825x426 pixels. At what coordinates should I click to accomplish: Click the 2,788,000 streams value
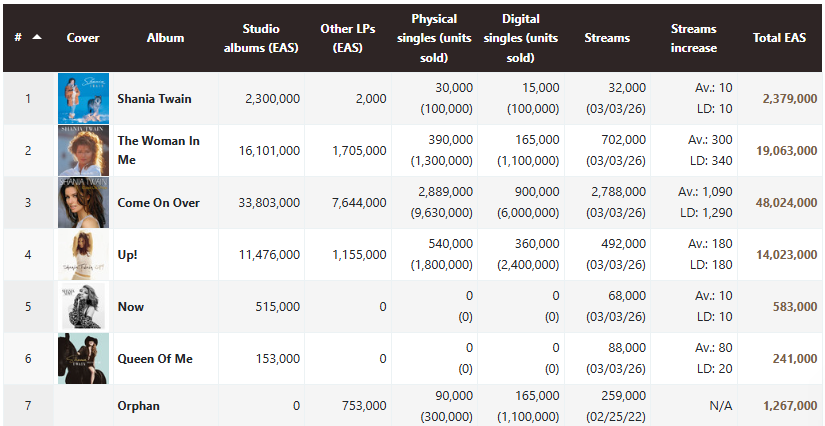(618, 192)
